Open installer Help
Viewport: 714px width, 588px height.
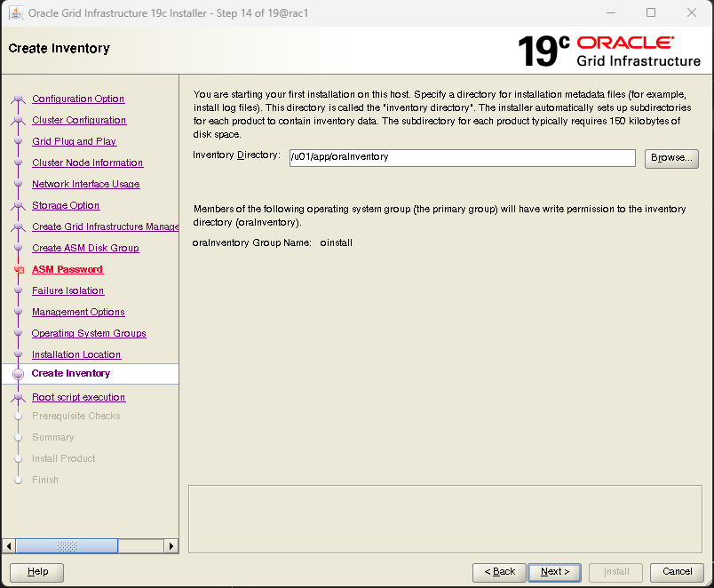tap(37, 572)
